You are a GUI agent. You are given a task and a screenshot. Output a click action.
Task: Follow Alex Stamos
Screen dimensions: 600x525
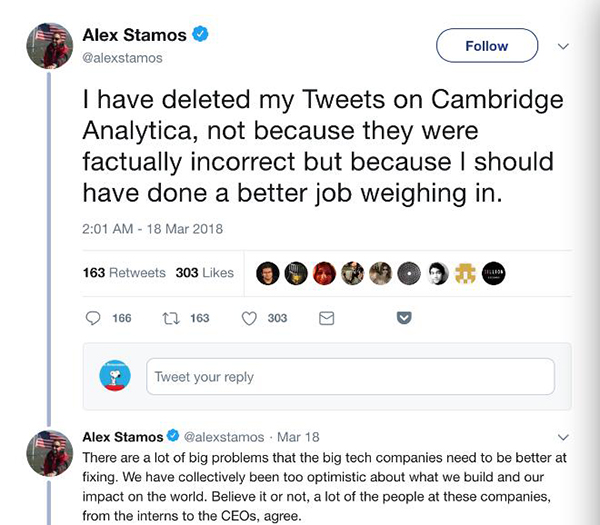pyautogui.click(x=487, y=45)
